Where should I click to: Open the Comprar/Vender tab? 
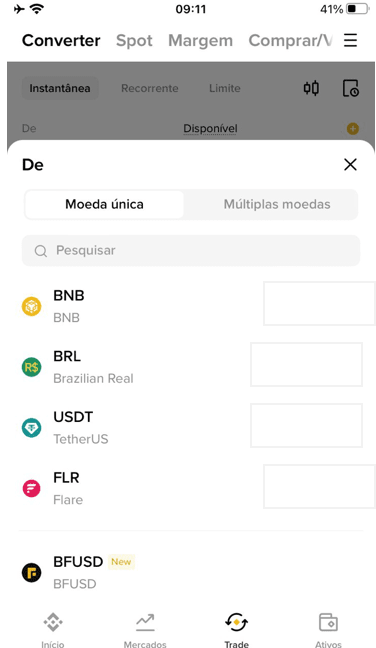(290, 40)
